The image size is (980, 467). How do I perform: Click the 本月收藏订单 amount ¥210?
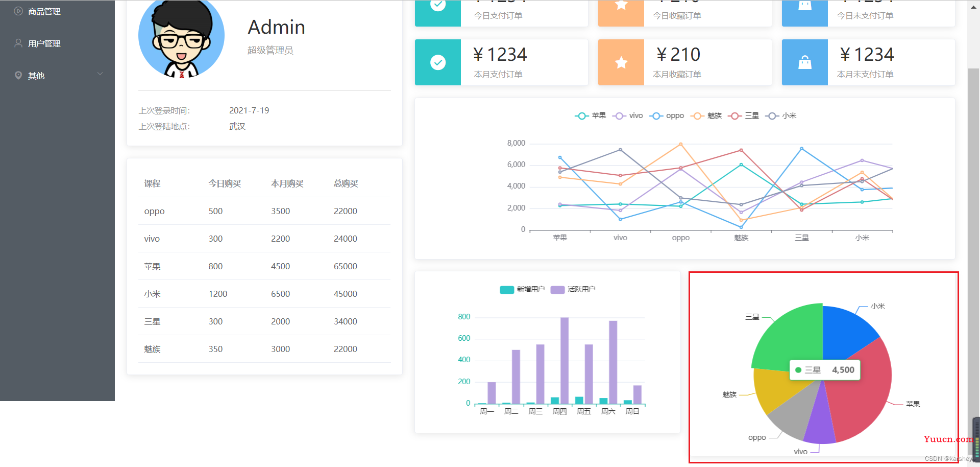[678, 54]
